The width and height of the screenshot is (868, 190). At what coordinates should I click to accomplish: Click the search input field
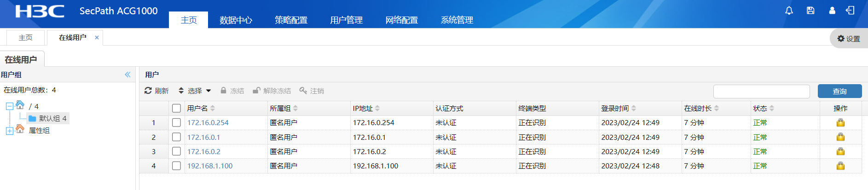761,91
